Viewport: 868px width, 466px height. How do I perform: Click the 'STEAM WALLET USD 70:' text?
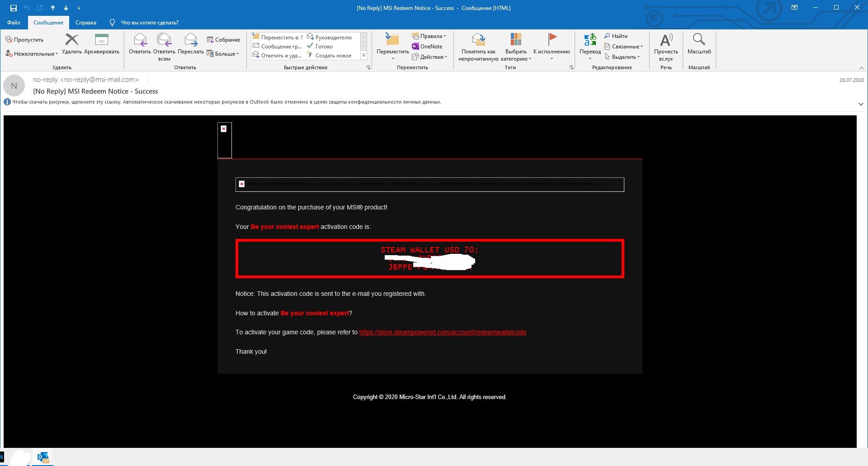click(429, 250)
